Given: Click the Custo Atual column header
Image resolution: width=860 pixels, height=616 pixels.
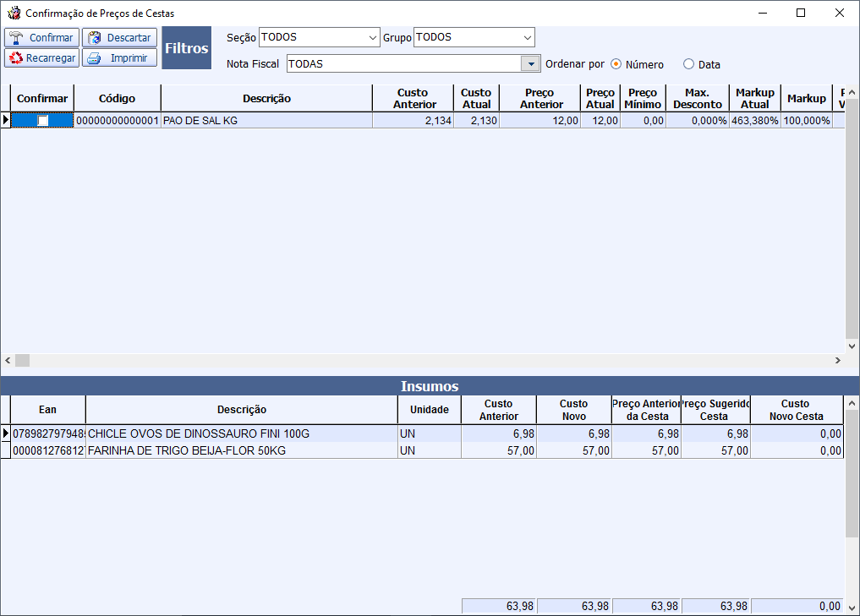Looking at the screenshot, I should [x=476, y=99].
